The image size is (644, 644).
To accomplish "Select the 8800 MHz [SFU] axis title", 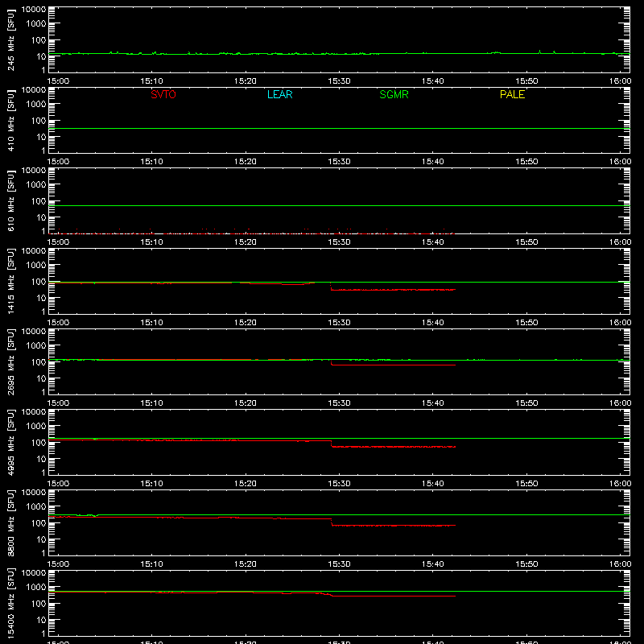I will pos(11,522).
